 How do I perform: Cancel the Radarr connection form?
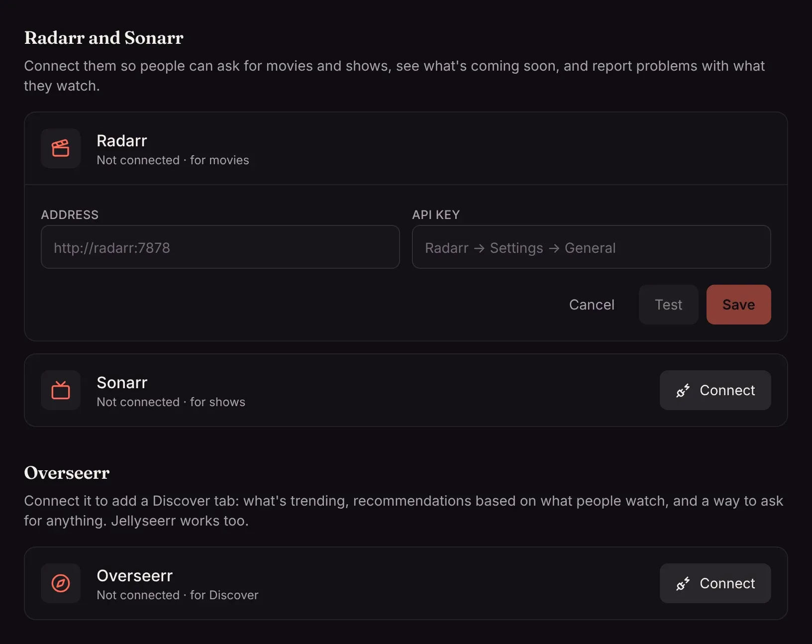(x=592, y=305)
